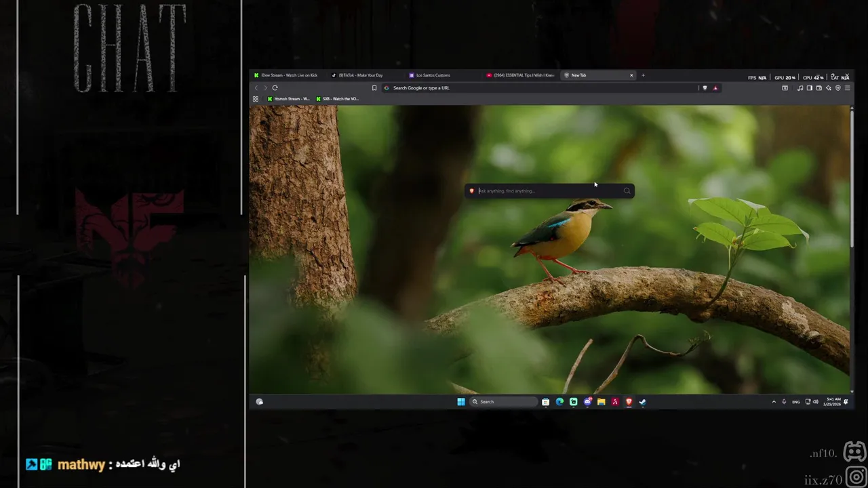
Task: Open the Leo AI sparkle icon
Action: click(828, 88)
